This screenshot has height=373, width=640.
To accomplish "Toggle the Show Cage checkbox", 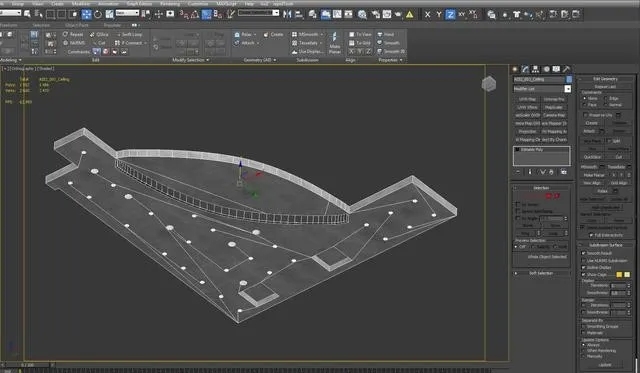I will point(584,275).
